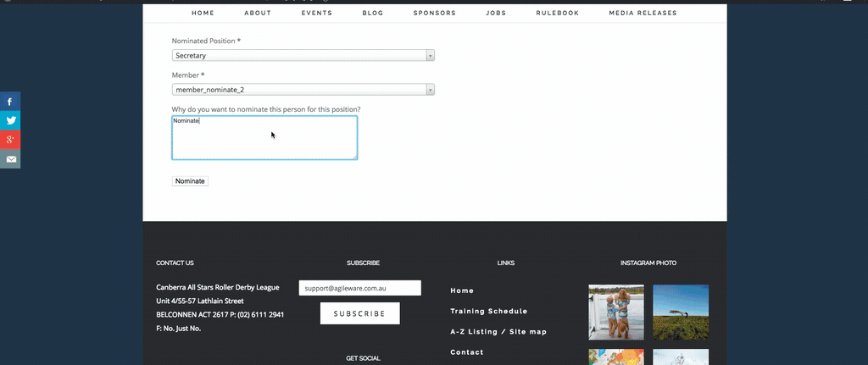Click the Google Plus share icon

pyautogui.click(x=10, y=140)
